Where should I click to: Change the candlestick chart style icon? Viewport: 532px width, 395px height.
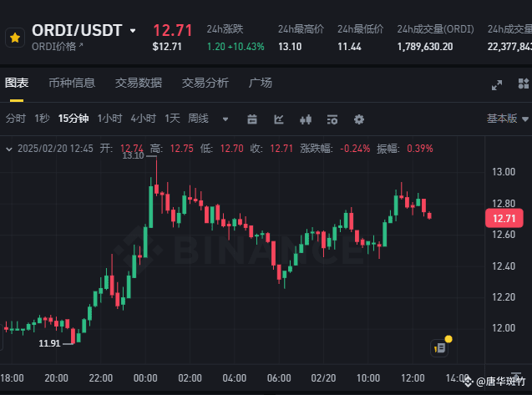(306, 119)
